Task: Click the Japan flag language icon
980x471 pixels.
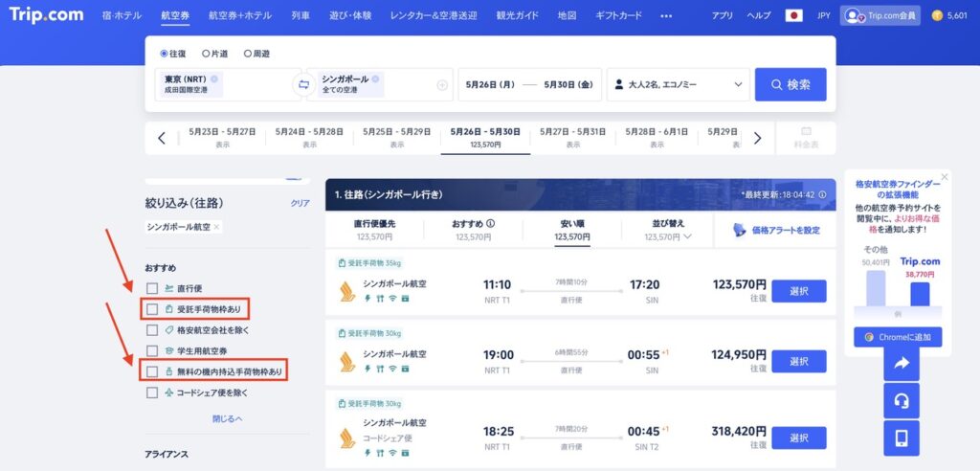Action: coord(793,16)
